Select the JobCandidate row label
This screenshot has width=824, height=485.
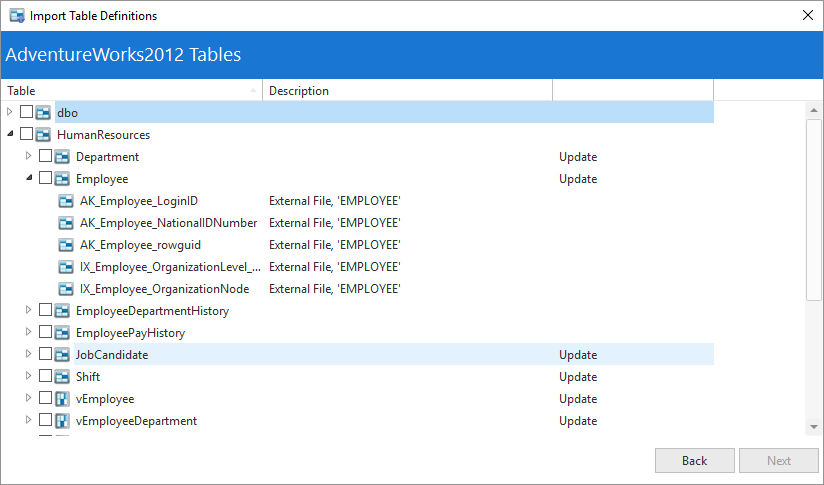coord(112,355)
